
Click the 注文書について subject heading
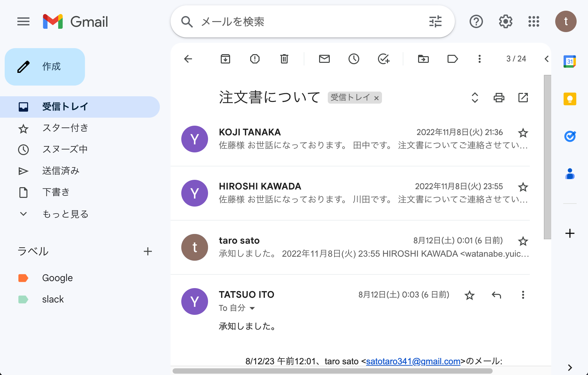pyautogui.click(x=270, y=97)
